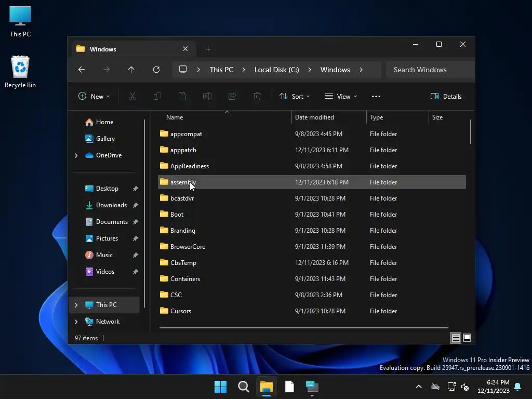Expand the OneDrive tree node

tap(76, 155)
